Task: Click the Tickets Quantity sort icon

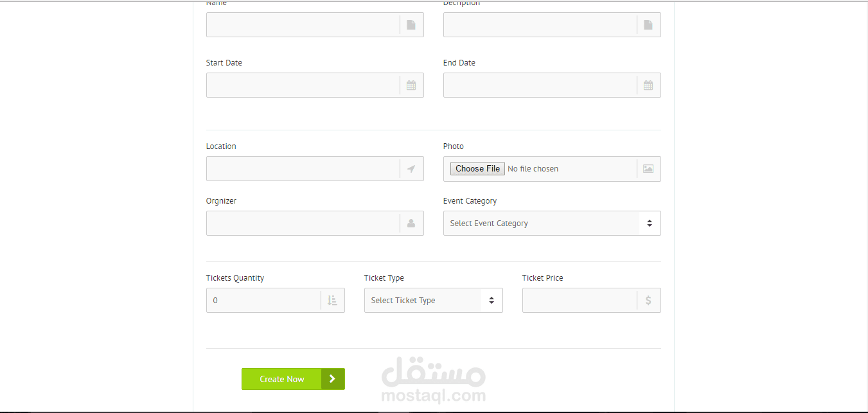Action: (332, 301)
